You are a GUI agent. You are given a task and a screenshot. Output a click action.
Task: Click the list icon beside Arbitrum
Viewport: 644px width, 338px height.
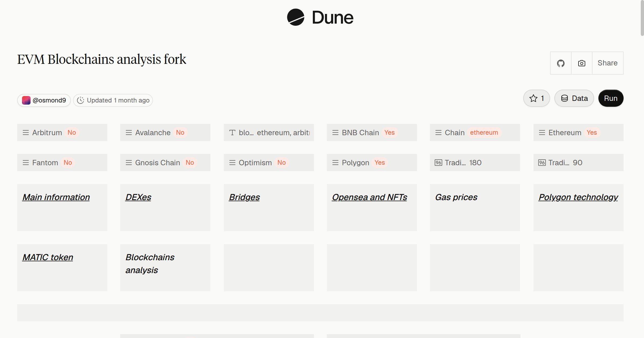point(26,133)
